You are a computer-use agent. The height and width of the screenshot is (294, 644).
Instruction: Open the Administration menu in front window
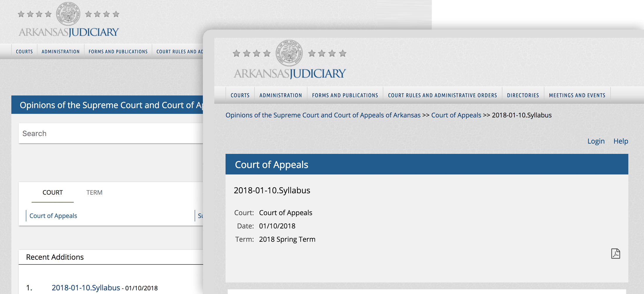280,95
